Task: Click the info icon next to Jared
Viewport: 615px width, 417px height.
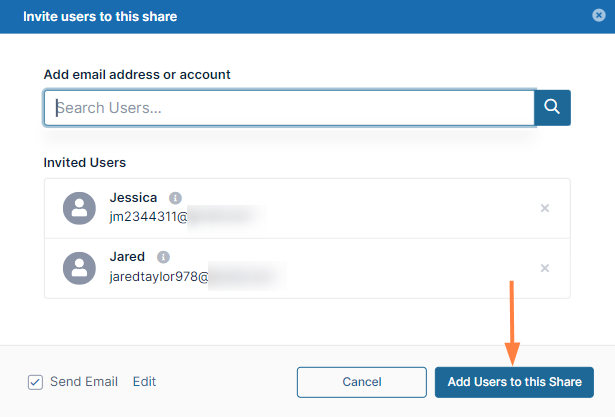Action: click(x=163, y=257)
